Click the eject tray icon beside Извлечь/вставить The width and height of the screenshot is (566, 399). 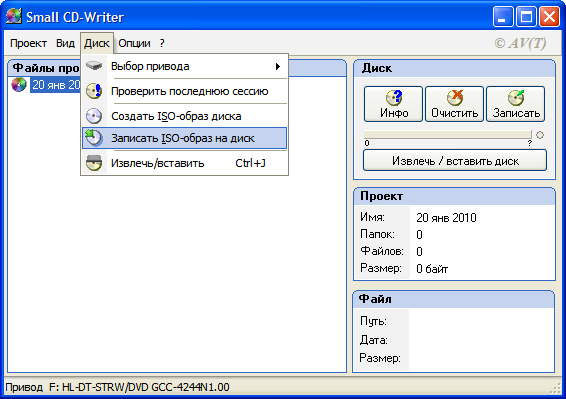tap(94, 163)
